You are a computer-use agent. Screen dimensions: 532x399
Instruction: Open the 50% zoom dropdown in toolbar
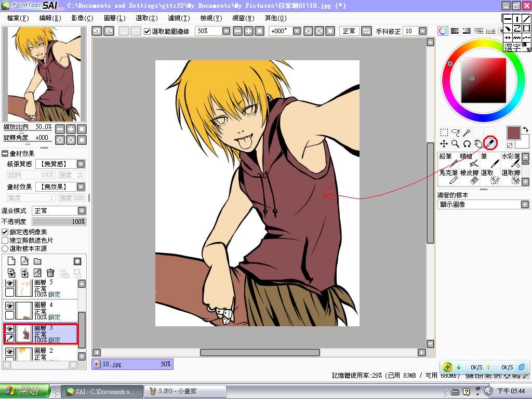click(x=226, y=31)
